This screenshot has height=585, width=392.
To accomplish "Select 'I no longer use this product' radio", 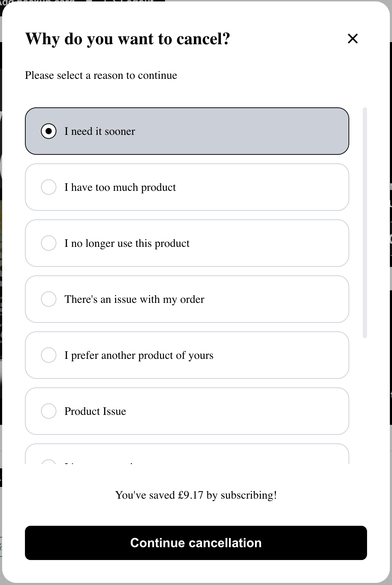I will coord(49,243).
